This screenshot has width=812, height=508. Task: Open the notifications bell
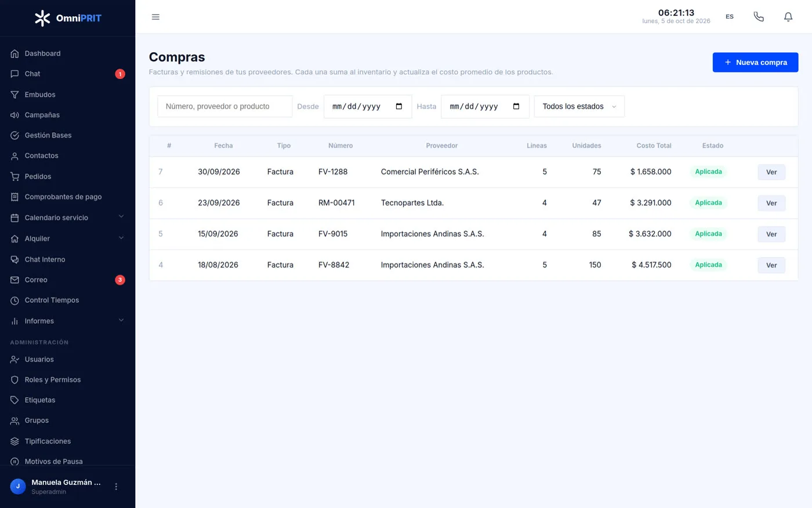pos(788,17)
